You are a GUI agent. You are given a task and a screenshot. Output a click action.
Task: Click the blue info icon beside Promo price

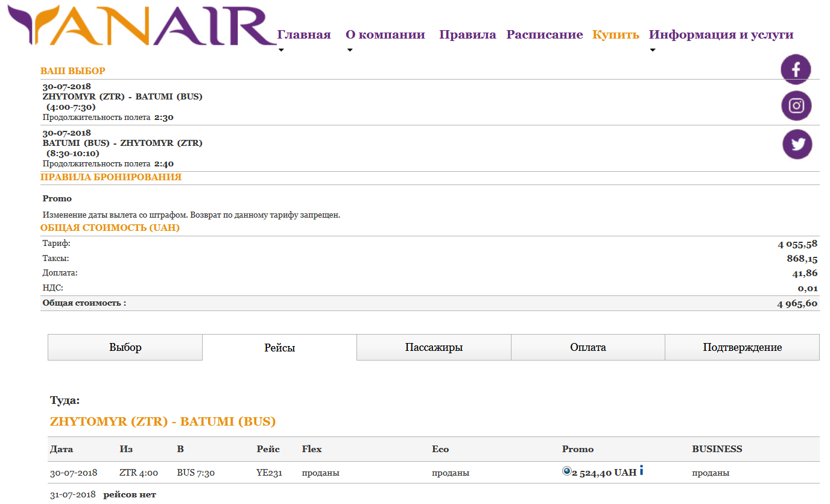click(x=641, y=471)
